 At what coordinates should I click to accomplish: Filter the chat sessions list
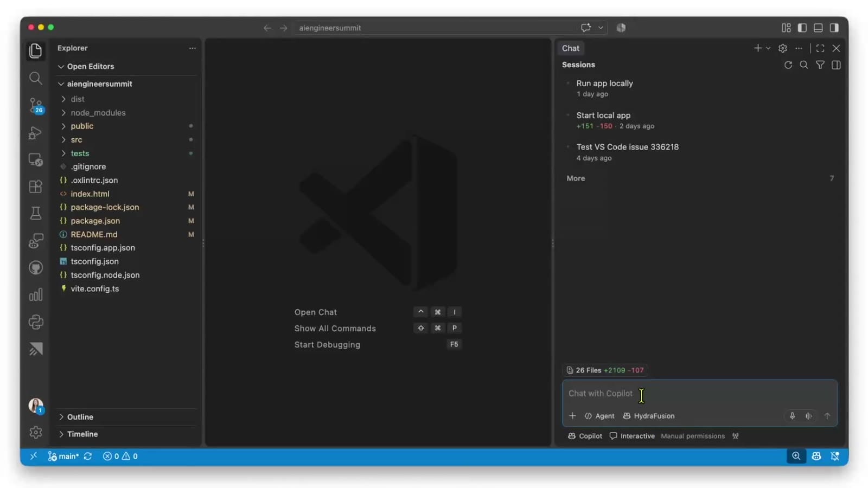[x=820, y=65]
